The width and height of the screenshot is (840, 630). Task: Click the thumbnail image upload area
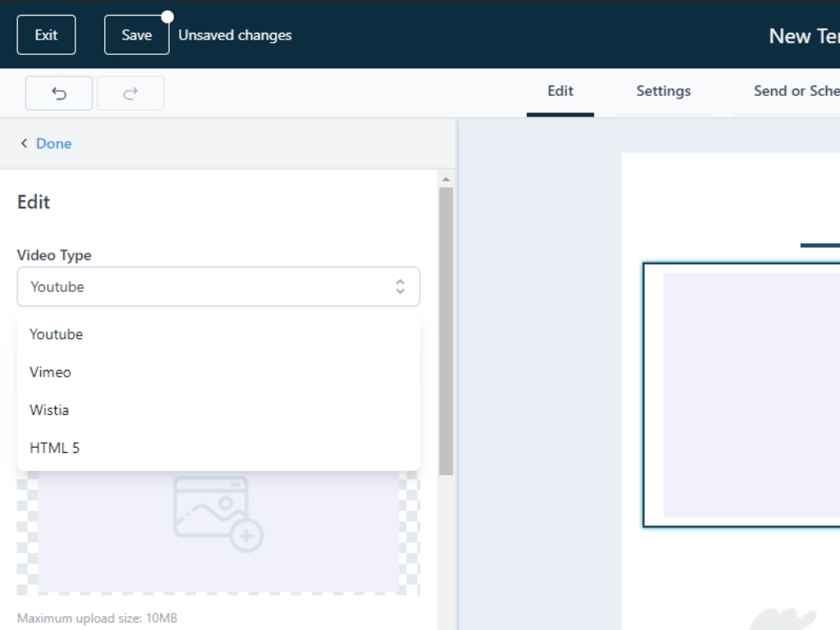(x=218, y=533)
